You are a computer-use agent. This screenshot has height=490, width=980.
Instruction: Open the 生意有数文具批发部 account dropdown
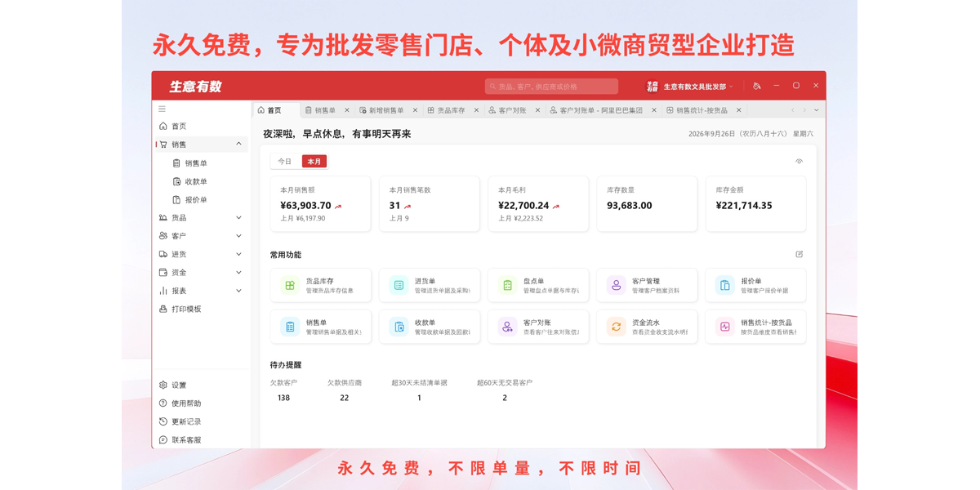(690, 86)
